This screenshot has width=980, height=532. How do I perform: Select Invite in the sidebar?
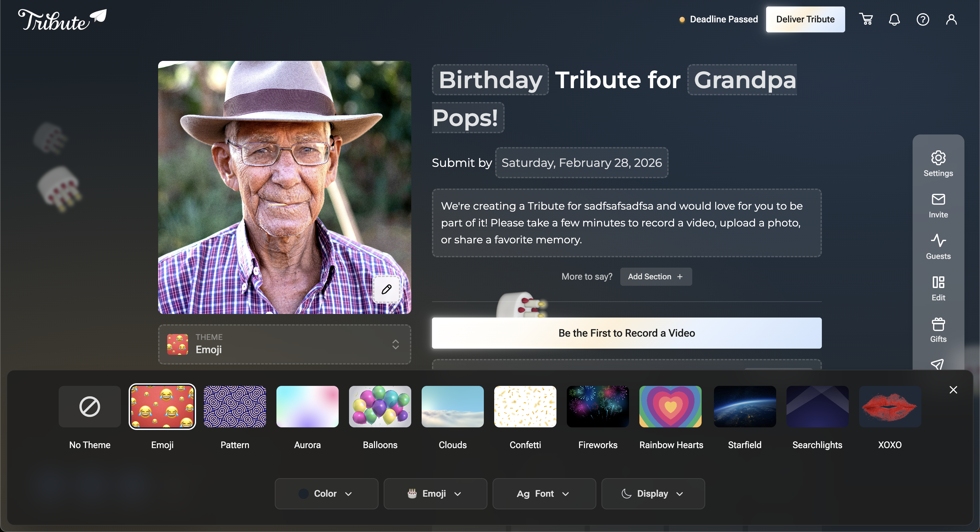point(938,205)
